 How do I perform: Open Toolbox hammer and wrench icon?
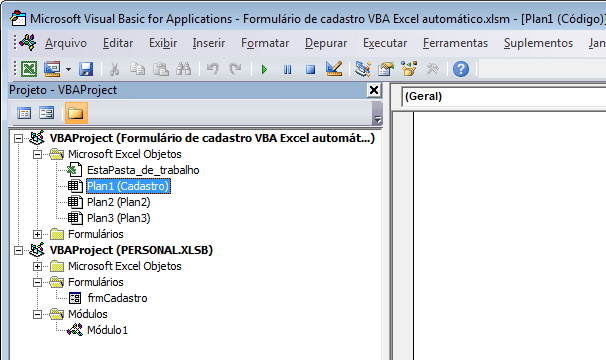click(432, 69)
